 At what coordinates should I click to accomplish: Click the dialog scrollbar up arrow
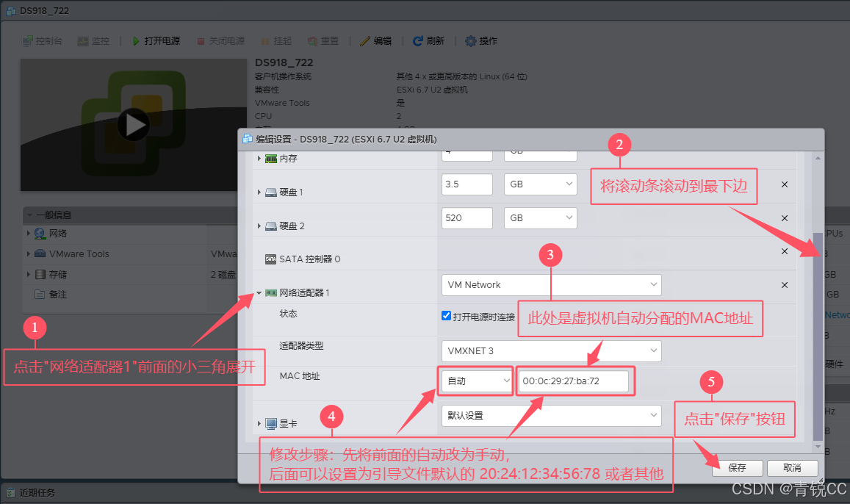(x=818, y=158)
